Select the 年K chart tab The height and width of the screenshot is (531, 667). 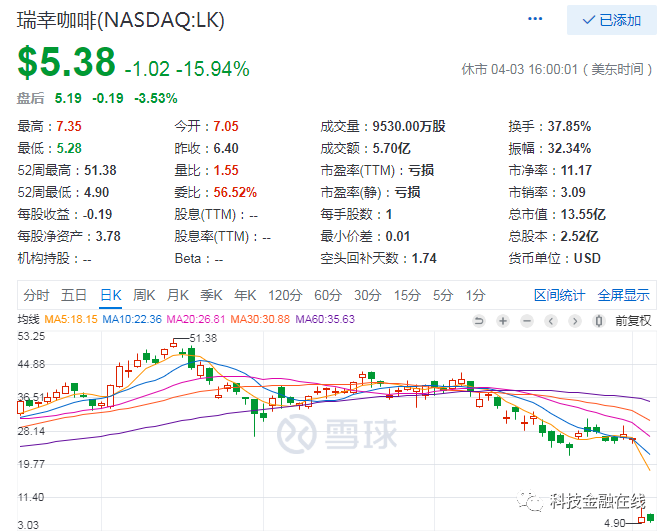pos(245,295)
